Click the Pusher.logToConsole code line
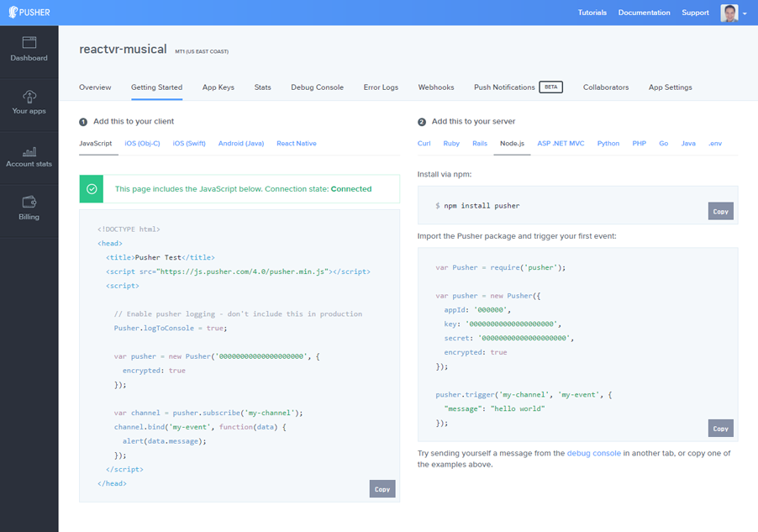This screenshot has width=758, height=532. tap(170, 328)
